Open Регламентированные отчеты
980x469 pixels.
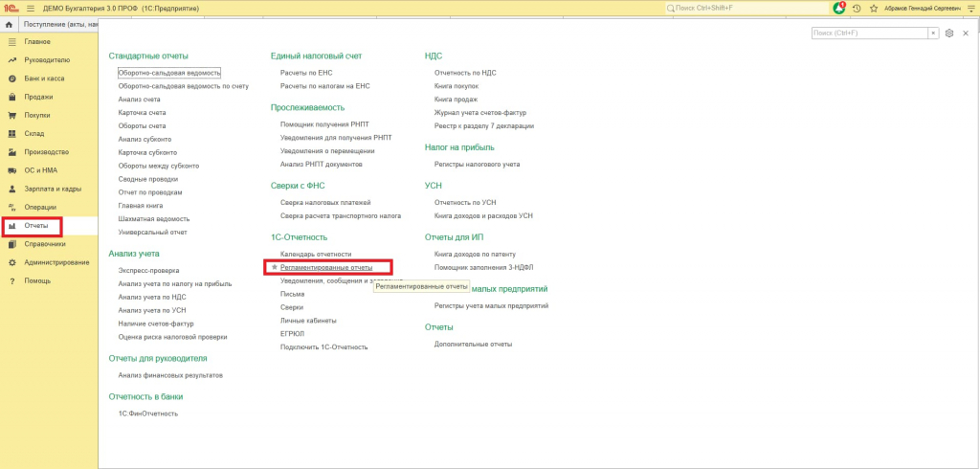(326, 267)
